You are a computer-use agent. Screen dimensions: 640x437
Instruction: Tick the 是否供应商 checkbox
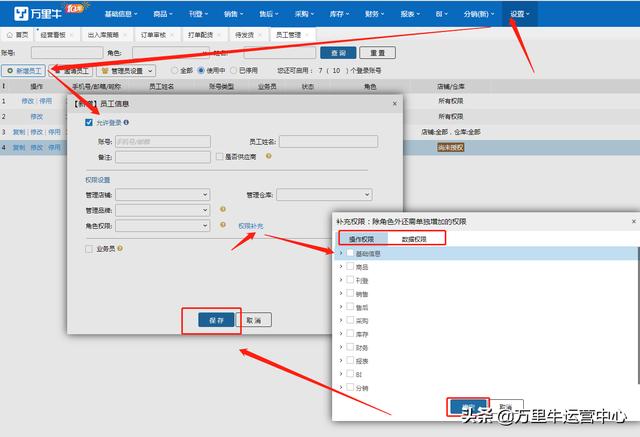click(220, 156)
